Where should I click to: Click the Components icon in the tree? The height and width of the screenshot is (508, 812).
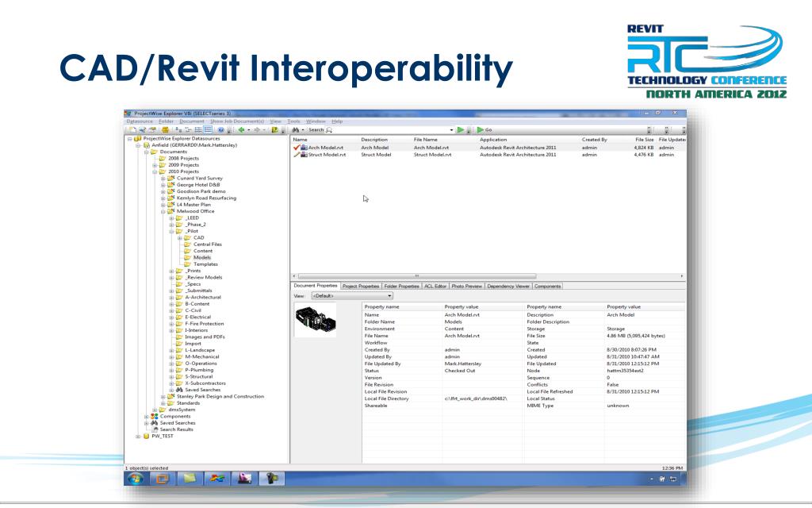[155, 416]
